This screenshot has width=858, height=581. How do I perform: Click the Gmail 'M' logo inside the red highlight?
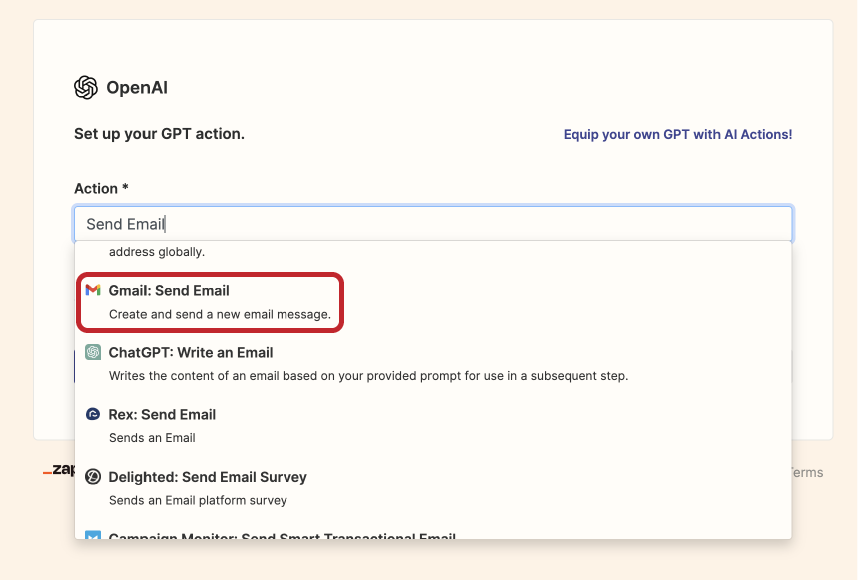point(92,290)
